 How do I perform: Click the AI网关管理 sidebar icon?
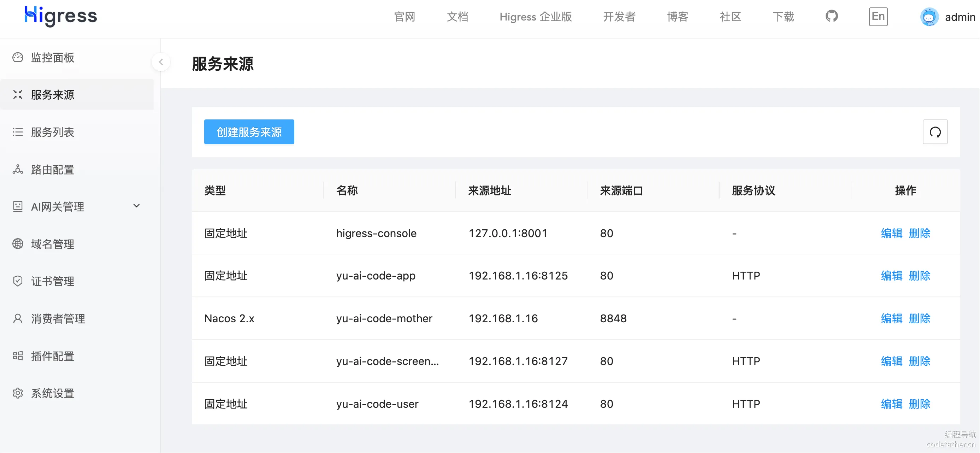(18, 206)
